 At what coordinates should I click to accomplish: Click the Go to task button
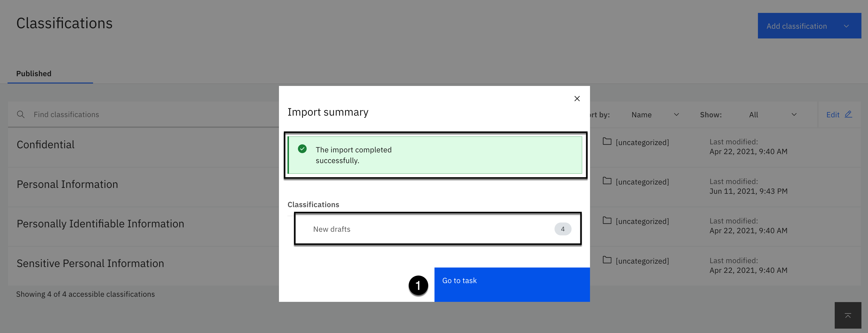click(x=512, y=284)
